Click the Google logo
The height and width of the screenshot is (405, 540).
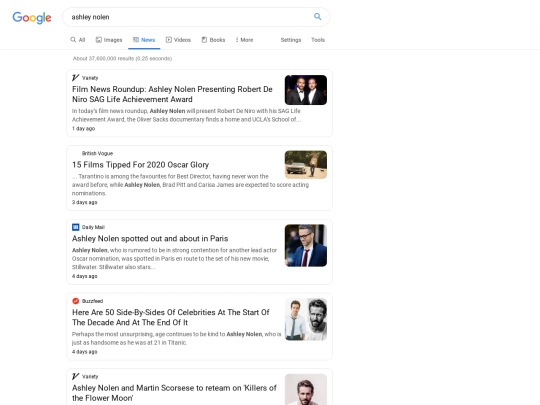point(32,17)
